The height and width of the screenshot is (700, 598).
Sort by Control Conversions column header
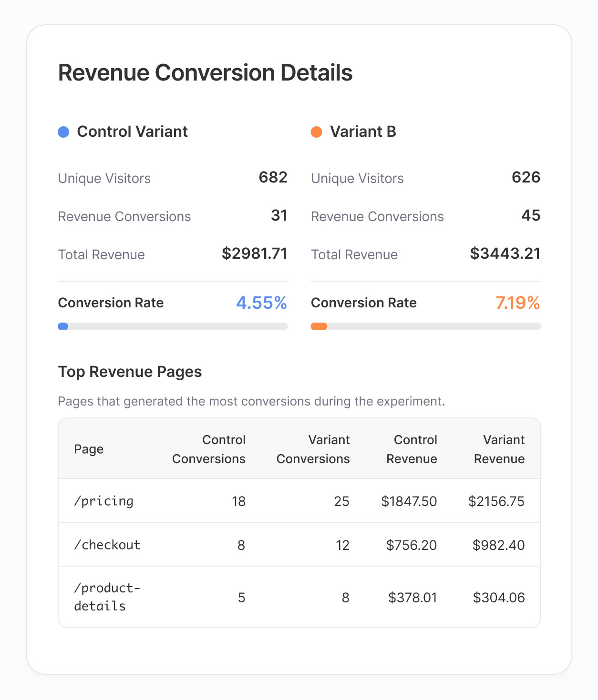(x=209, y=449)
